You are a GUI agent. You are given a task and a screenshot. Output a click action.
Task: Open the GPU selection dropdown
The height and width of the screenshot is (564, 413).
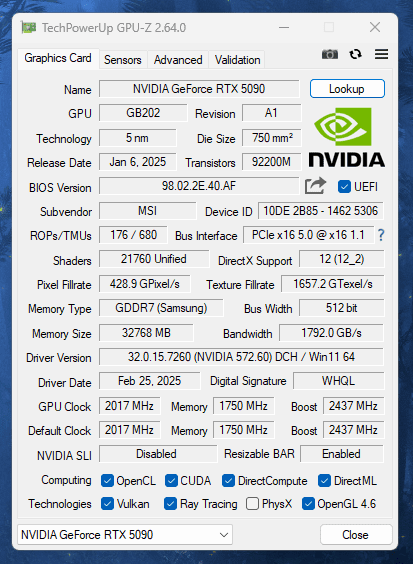point(125,535)
